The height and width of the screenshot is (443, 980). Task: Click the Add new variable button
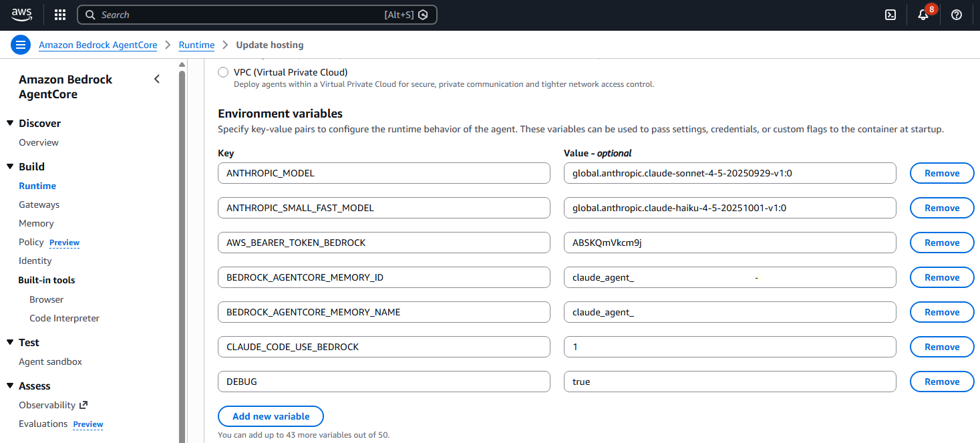[271, 416]
